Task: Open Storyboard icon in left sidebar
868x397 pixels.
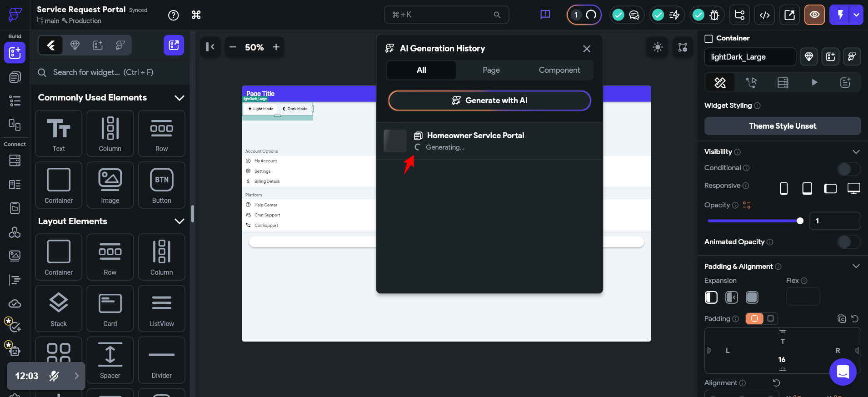Action: [x=15, y=125]
